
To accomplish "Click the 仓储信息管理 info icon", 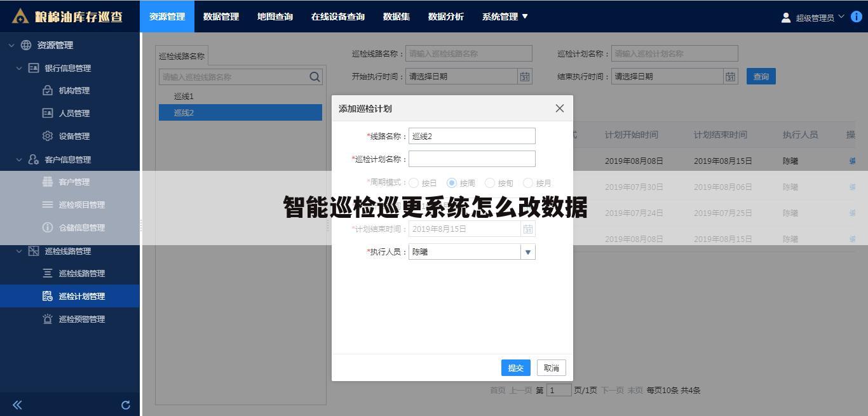I will coord(48,227).
